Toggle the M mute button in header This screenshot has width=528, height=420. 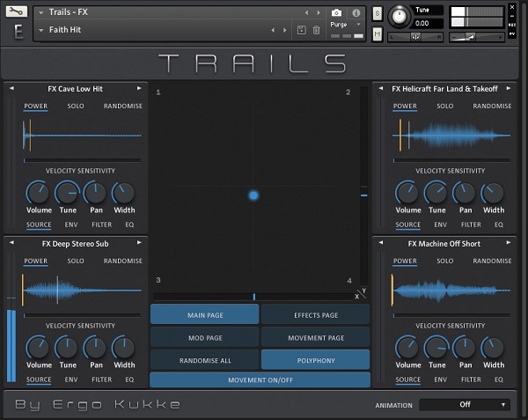coord(378,34)
